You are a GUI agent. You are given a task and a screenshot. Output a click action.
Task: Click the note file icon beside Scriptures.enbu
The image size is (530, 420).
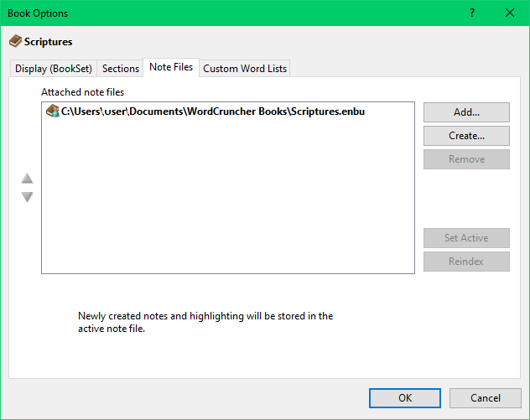[x=52, y=111]
